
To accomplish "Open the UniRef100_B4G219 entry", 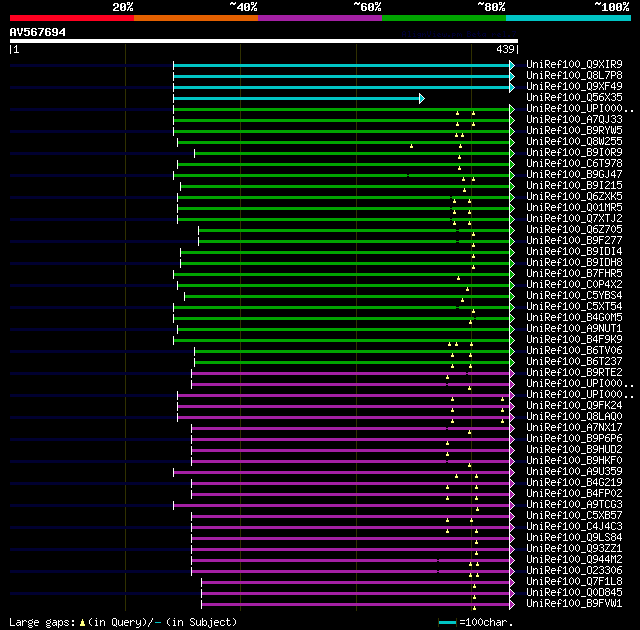I will (x=574, y=483).
